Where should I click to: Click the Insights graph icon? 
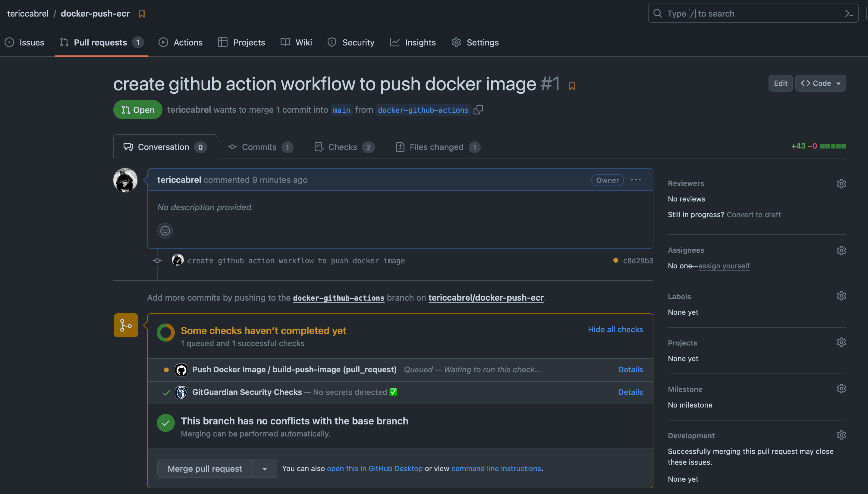[x=394, y=42]
